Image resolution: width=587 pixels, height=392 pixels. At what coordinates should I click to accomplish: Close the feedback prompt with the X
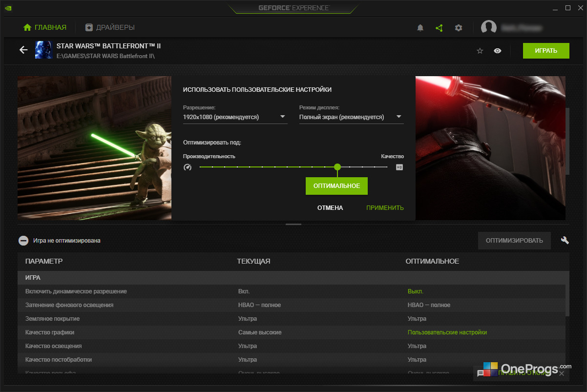pyautogui.click(x=562, y=373)
